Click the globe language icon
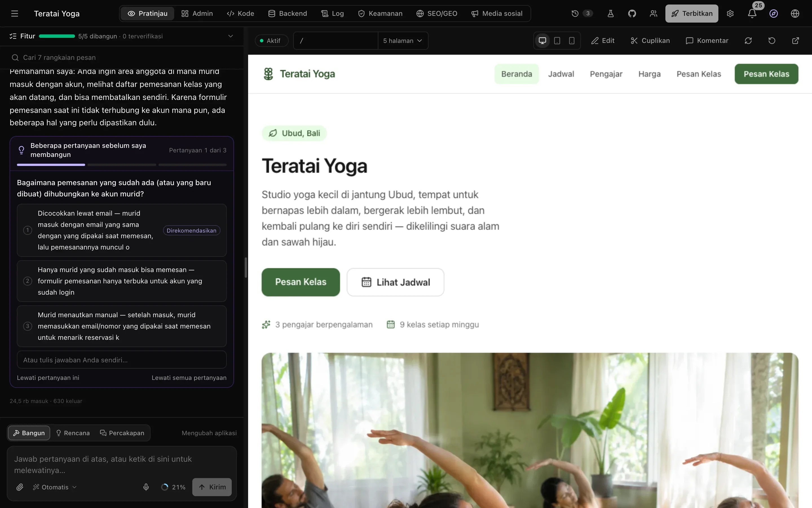The height and width of the screenshot is (508, 812). (x=795, y=14)
